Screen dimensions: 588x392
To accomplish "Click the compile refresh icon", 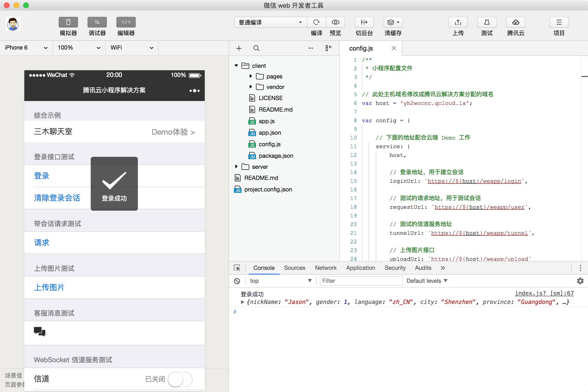I will point(316,22).
